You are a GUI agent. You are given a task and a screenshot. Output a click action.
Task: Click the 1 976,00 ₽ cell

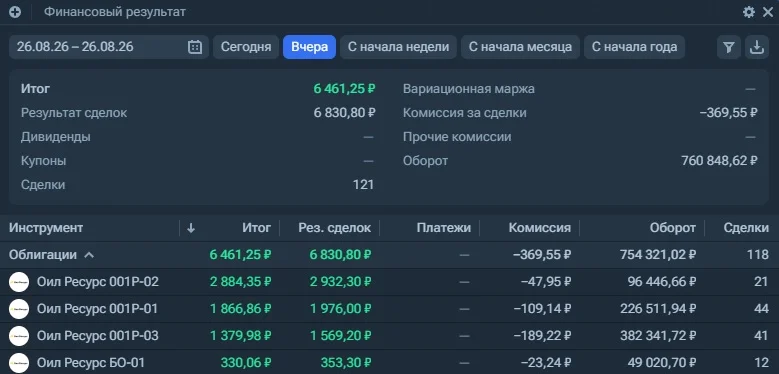coord(340,309)
